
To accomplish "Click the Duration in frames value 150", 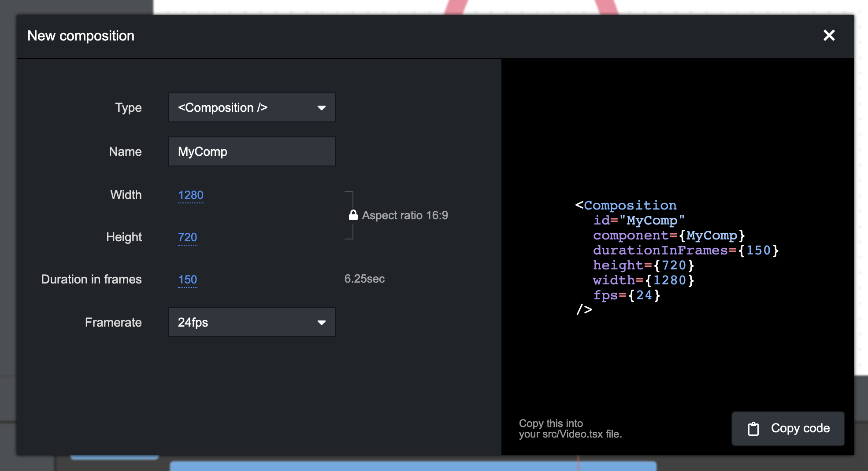I will [x=187, y=280].
